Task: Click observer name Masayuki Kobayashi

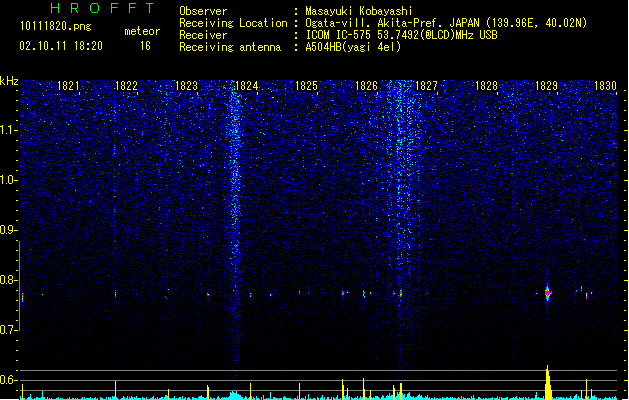Action: [x=359, y=11]
